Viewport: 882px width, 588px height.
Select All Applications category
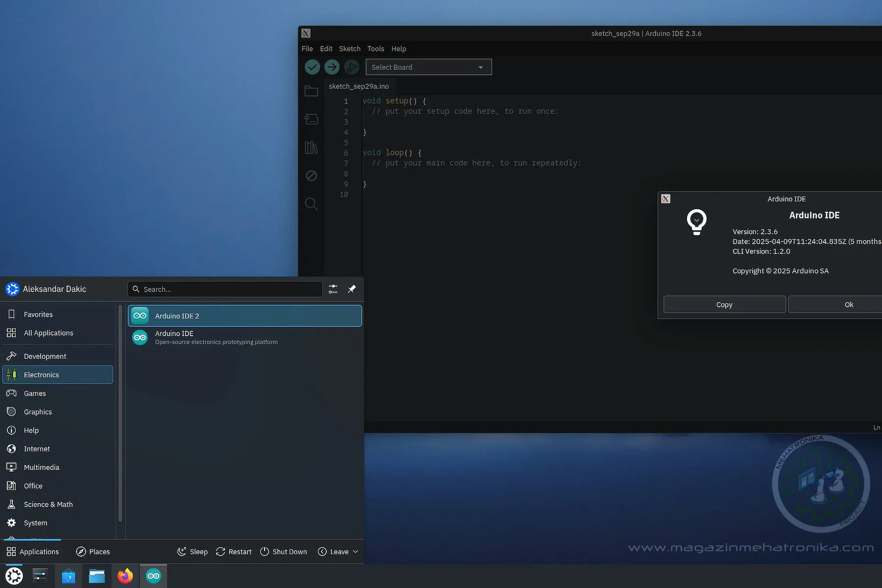(x=58, y=333)
